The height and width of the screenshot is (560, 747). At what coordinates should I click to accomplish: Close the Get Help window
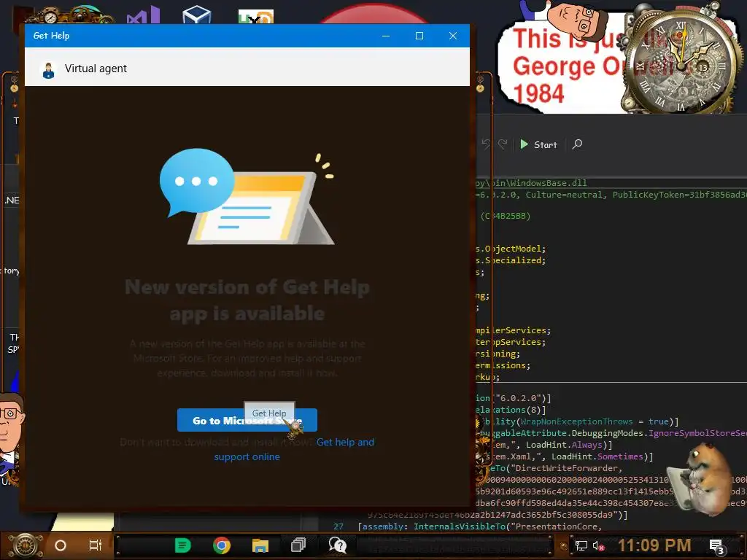[x=453, y=36]
